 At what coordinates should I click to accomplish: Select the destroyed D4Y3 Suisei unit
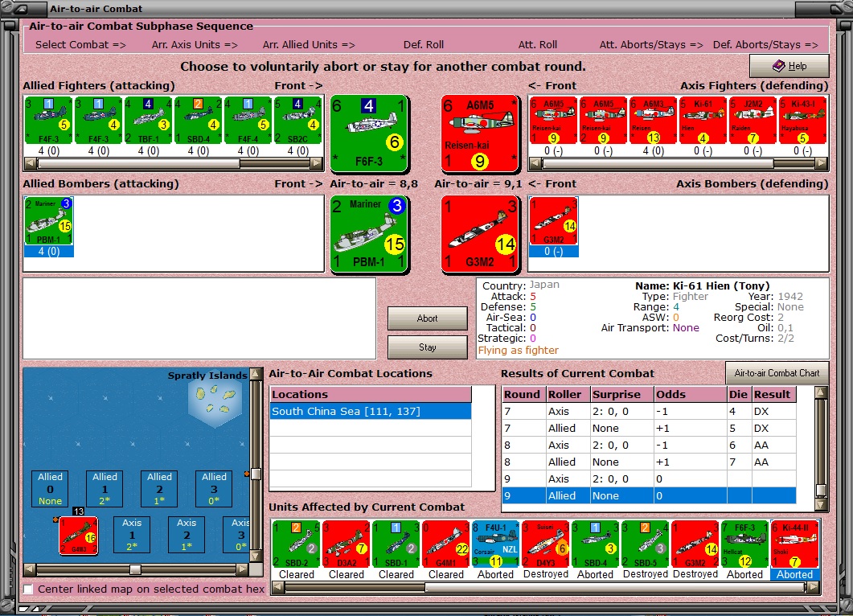point(546,544)
